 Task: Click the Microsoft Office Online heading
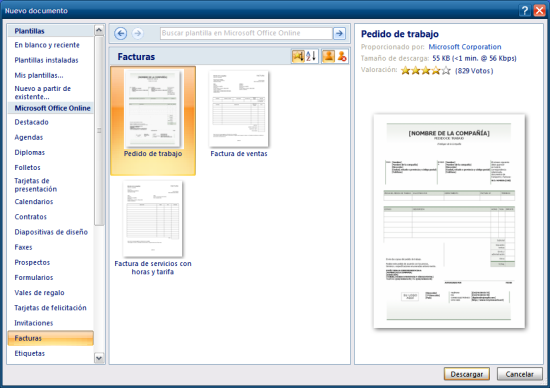(x=53, y=108)
